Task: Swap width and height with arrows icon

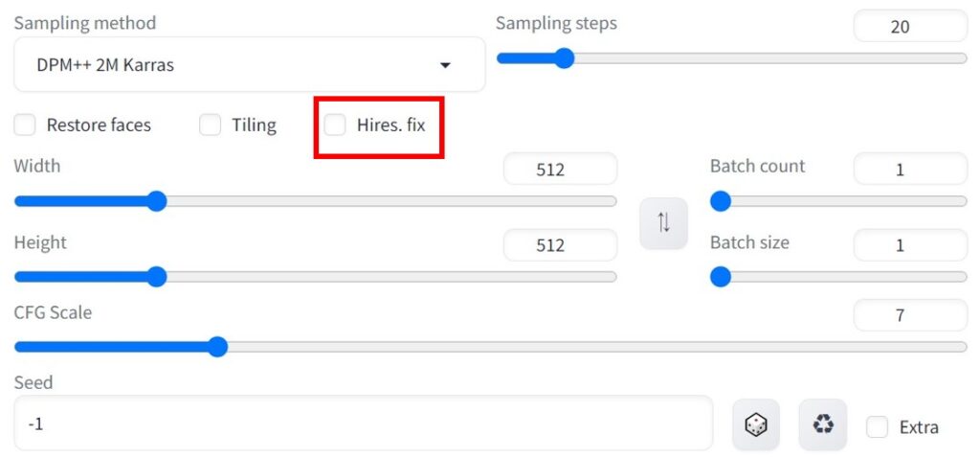Action: point(663,223)
